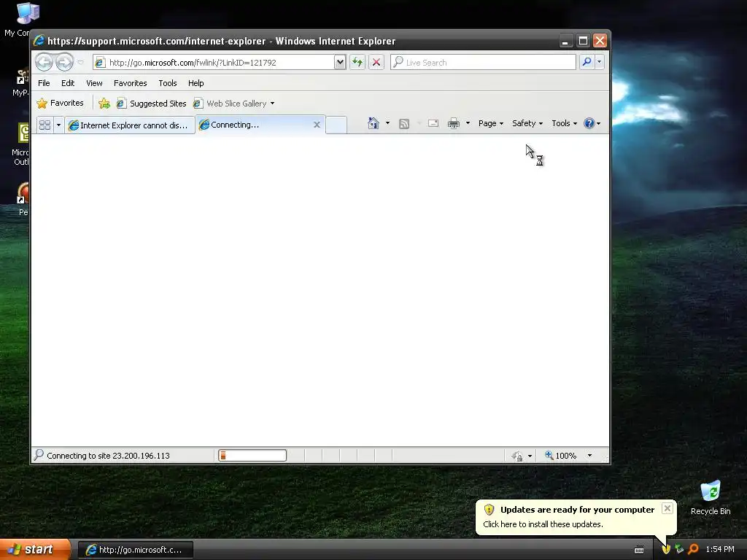This screenshot has height=560, width=747.
Task: Click the RSS feeds icon
Action: 404,124
